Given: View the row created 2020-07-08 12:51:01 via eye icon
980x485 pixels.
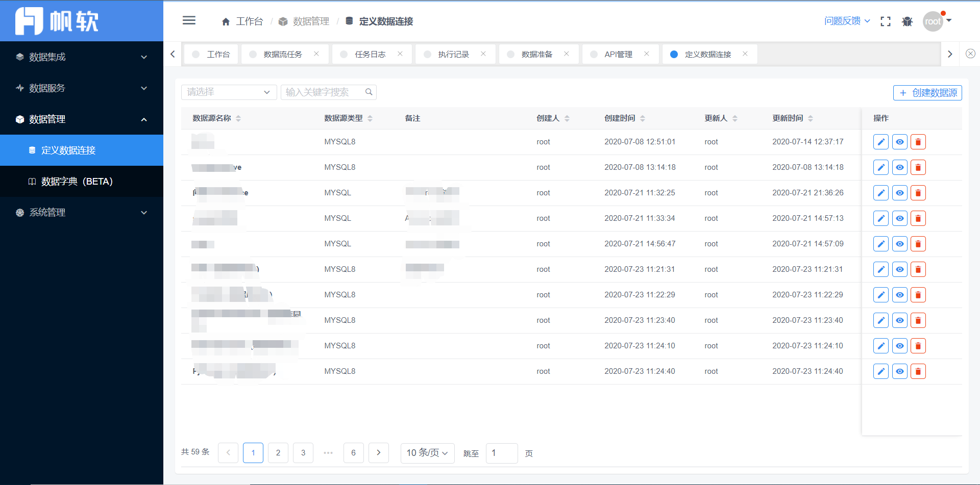Looking at the screenshot, I should [900, 142].
